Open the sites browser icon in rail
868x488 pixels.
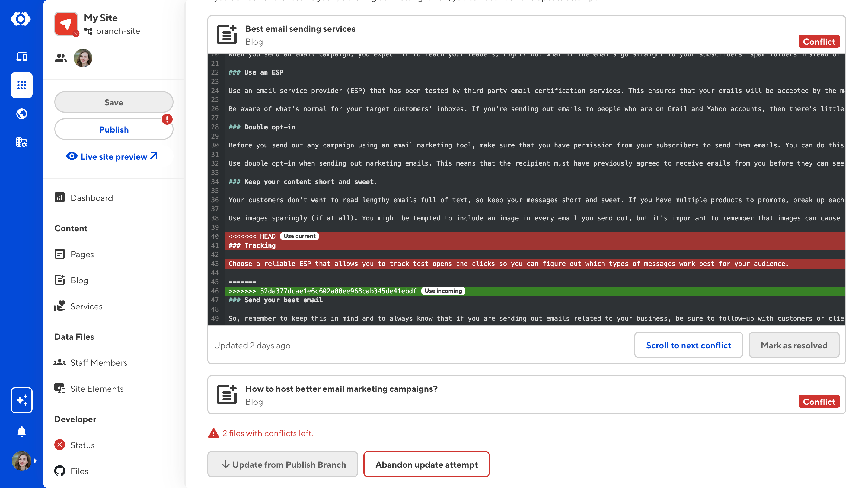click(x=22, y=56)
